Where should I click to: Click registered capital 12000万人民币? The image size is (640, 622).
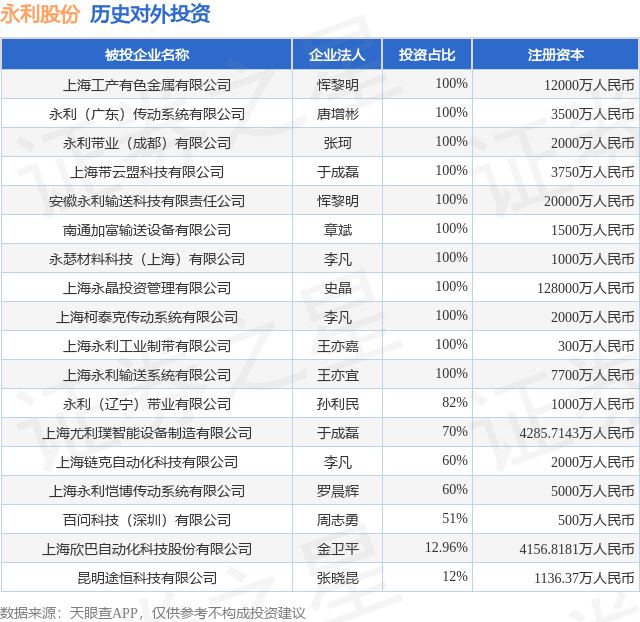(589, 85)
